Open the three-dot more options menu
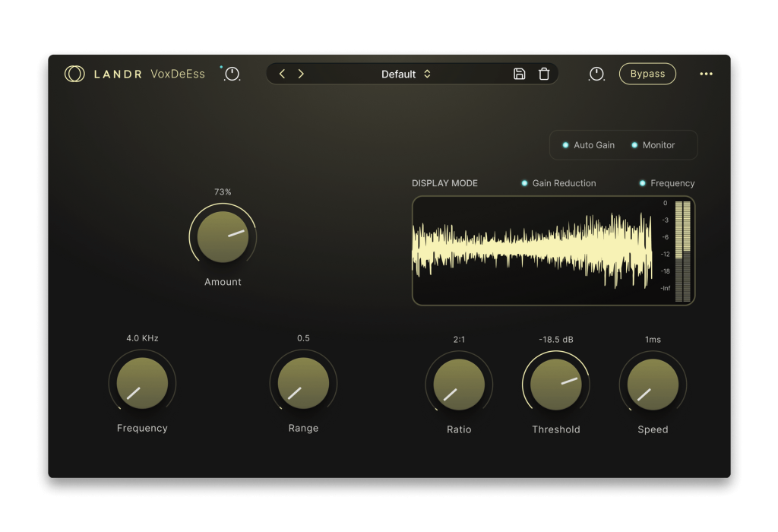 [706, 74]
